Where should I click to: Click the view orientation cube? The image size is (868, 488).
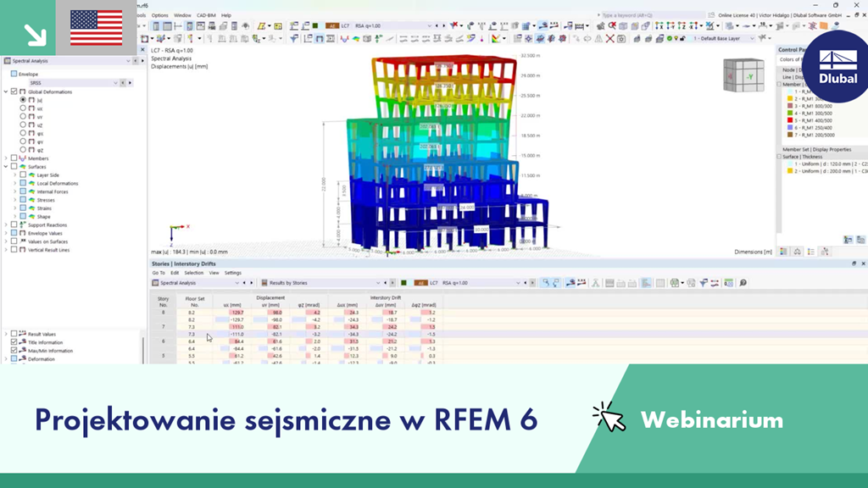click(743, 75)
